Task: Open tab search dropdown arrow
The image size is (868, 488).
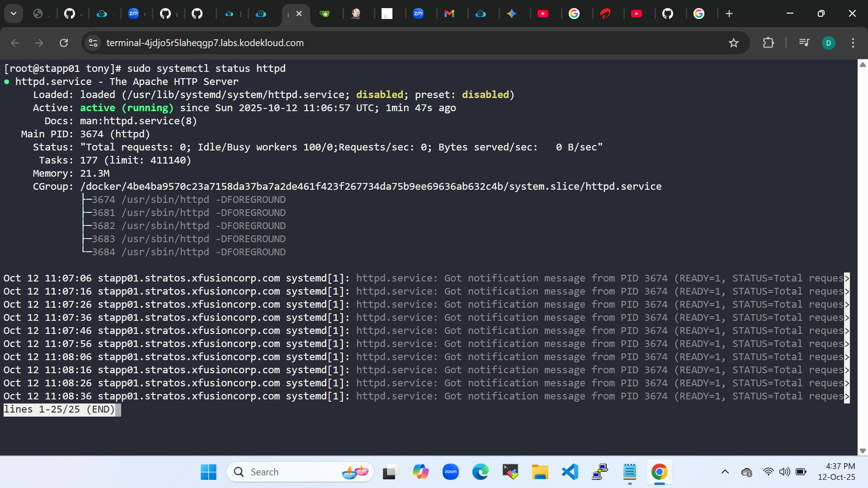Action: click(x=14, y=14)
